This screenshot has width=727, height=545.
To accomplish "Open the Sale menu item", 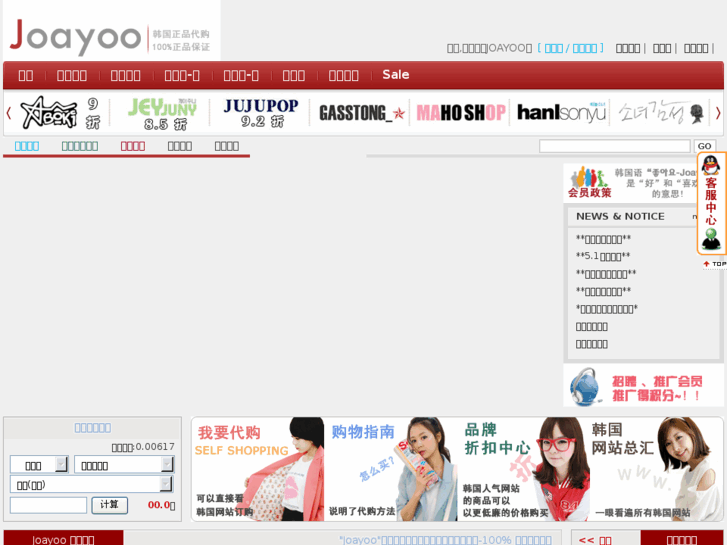I will (395, 75).
